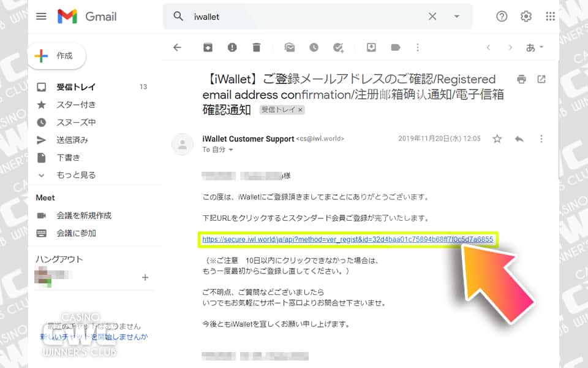This screenshot has width=588, height=368.
Task: Click the 13 unread count
Action: coord(143,86)
